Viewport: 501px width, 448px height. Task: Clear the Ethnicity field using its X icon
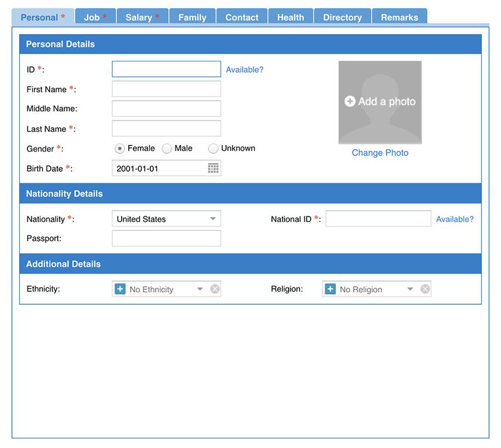[x=214, y=289]
